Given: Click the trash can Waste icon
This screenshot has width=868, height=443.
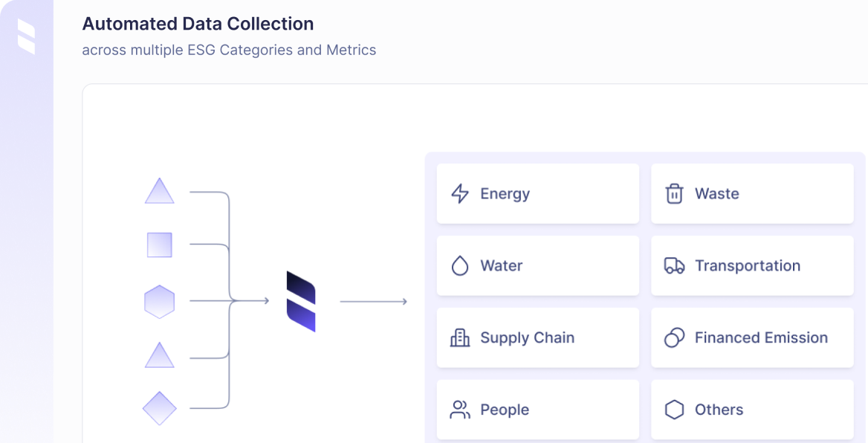Looking at the screenshot, I should point(674,194).
